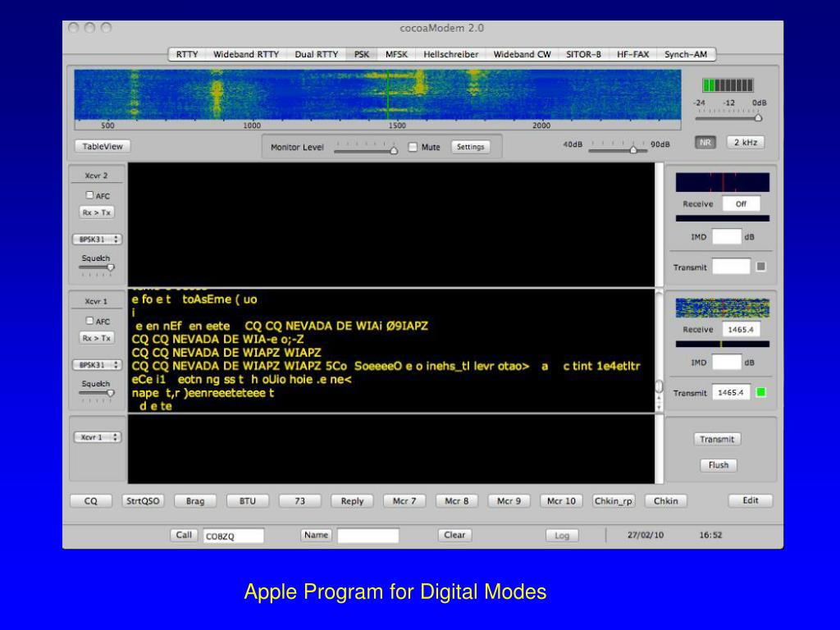
Task: Click the BTU macro button
Action: coord(248,501)
